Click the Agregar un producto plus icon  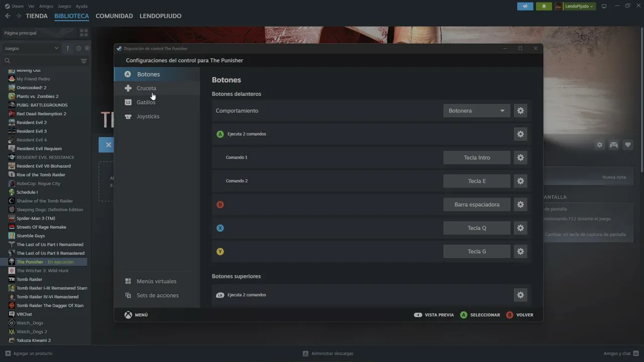pyautogui.click(x=8, y=353)
